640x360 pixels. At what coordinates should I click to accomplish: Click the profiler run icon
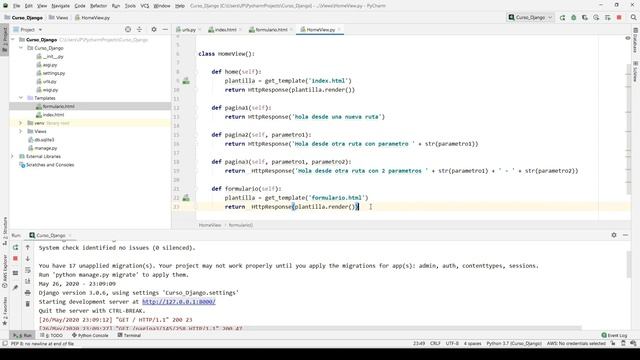click(596, 18)
